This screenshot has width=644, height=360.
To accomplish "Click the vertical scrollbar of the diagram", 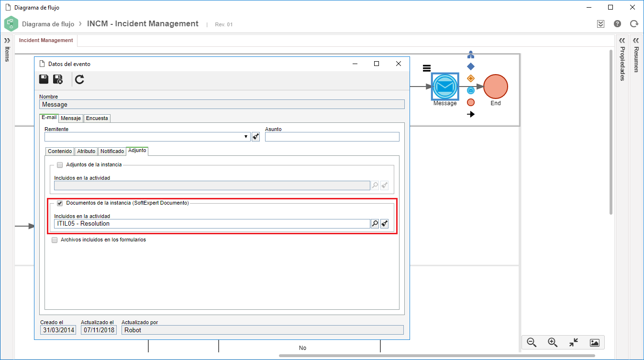I will tap(611, 132).
